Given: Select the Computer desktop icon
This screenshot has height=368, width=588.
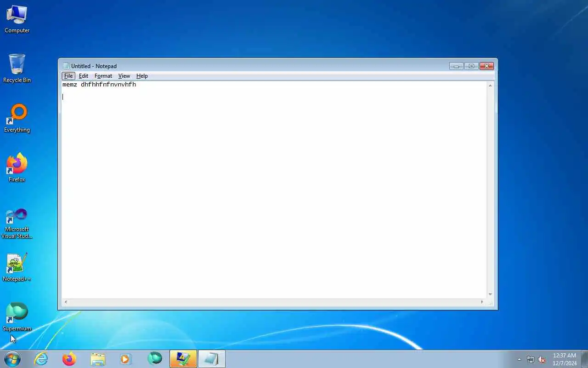Looking at the screenshot, I should [x=17, y=19].
